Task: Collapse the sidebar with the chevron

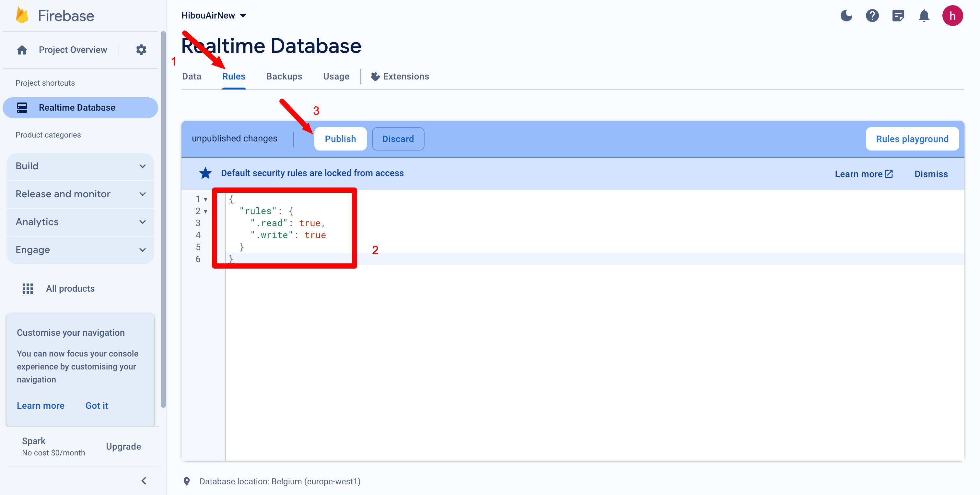Action: [x=144, y=480]
